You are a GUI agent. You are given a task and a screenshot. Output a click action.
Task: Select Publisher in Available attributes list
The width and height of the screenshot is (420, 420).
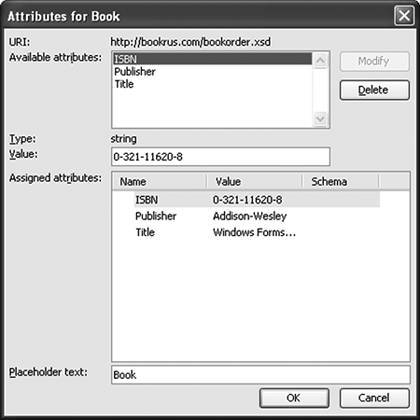pos(212,72)
